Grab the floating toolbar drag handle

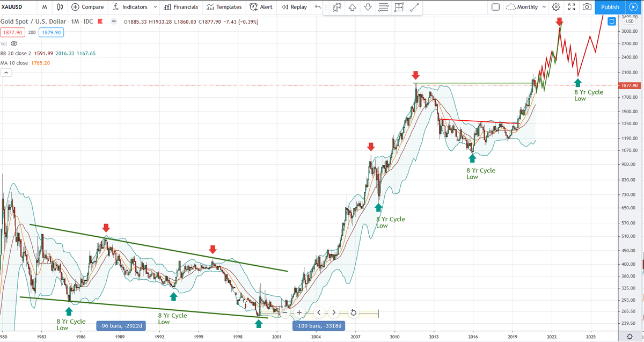click(x=327, y=8)
